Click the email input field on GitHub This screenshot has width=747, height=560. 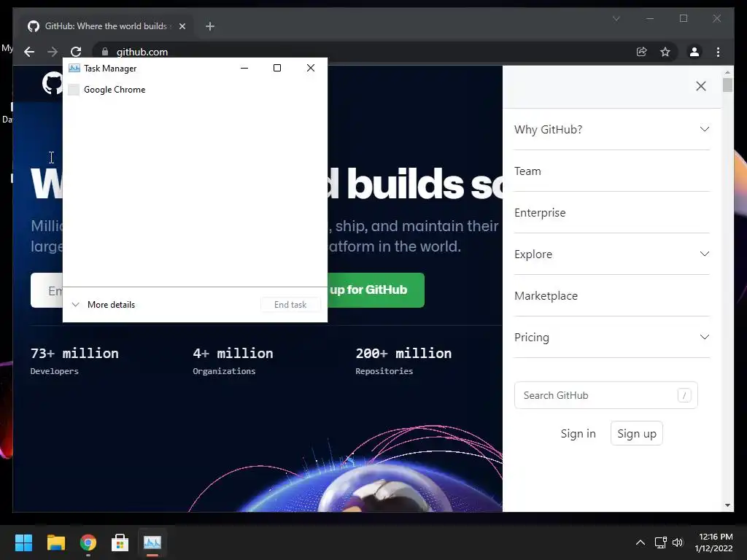click(47, 290)
